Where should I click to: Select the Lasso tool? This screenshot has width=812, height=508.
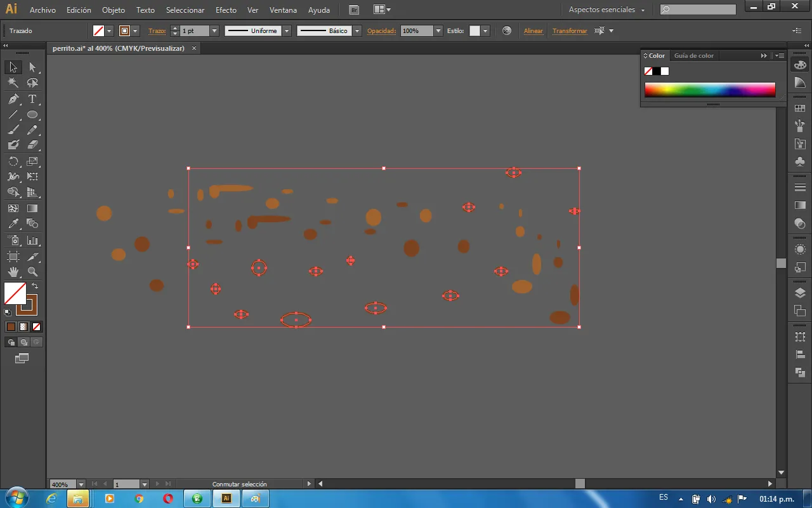(32, 83)
